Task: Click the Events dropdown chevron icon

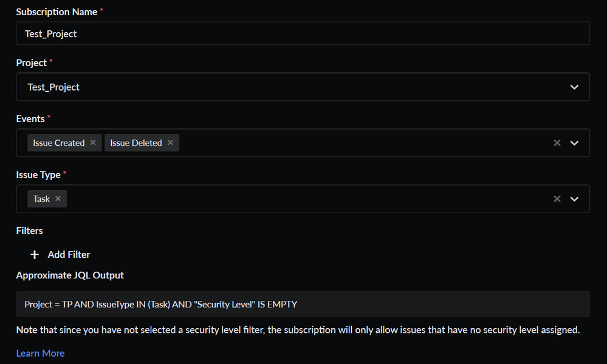Action: pos(574,142)
